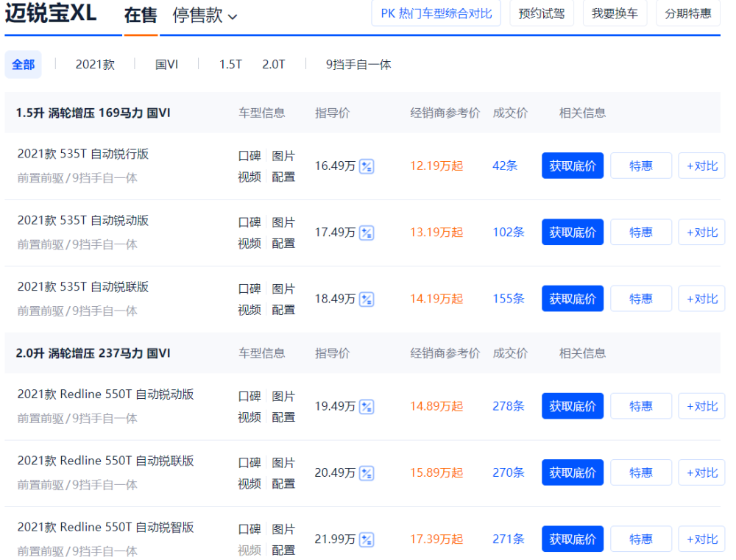Open 2021款 Redline 550T 自动锐联版 link

click(x=105, y=461)
